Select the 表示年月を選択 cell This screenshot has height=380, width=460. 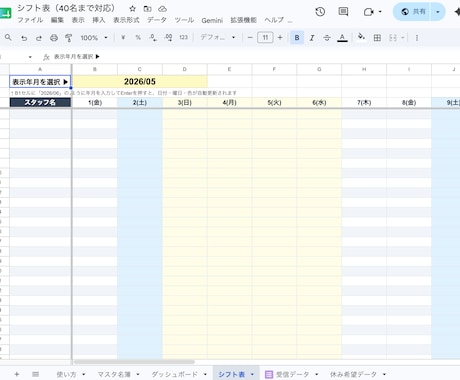pyautogui.click(x=40, y=82)
